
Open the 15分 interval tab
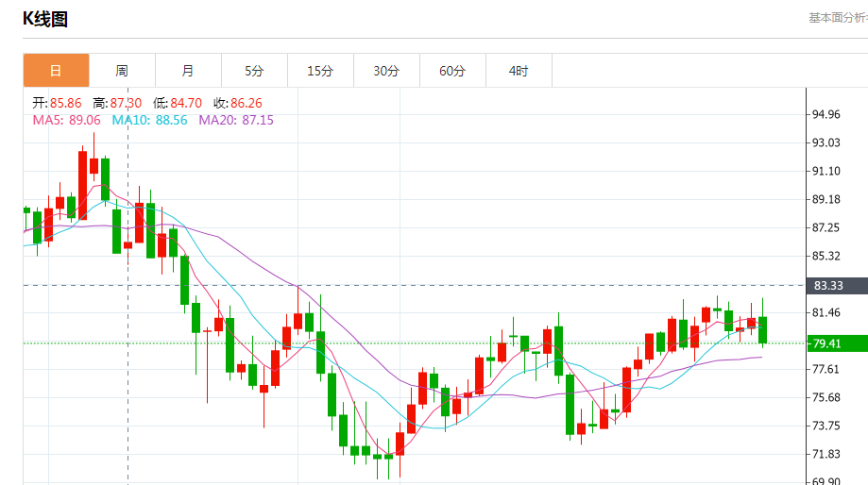[x=320, y=71]
